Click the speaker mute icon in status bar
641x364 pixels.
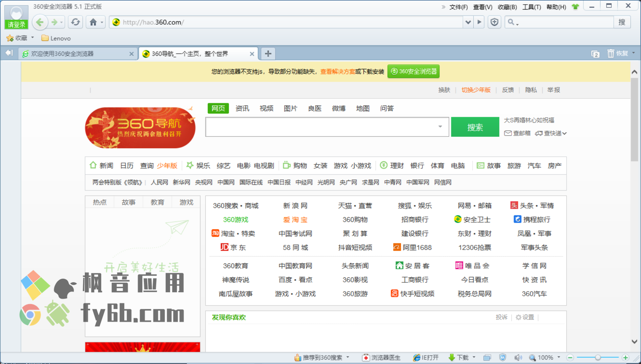tap(518, 358)
